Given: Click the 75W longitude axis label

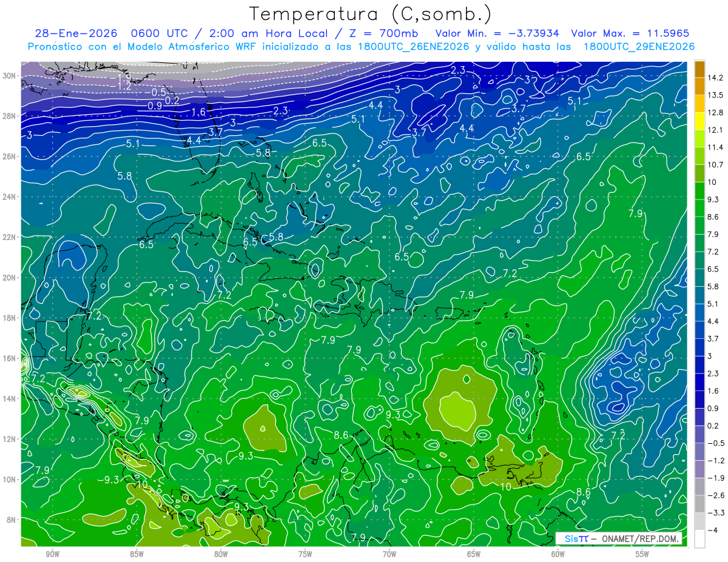Looking at the screenshot, I should [x=305, y=554].
